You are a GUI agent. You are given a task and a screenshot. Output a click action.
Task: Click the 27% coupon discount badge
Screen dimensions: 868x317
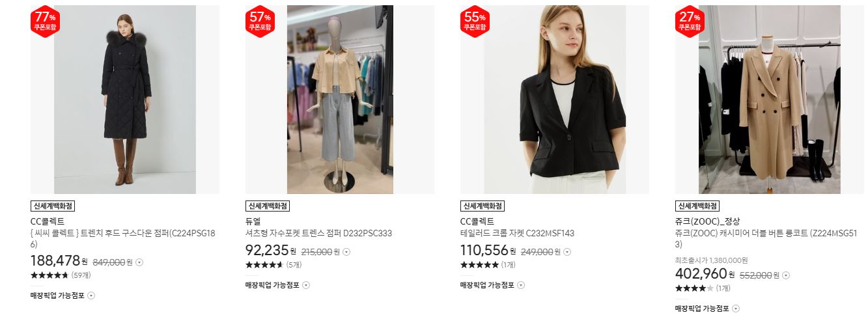click(x=690, y=21)
